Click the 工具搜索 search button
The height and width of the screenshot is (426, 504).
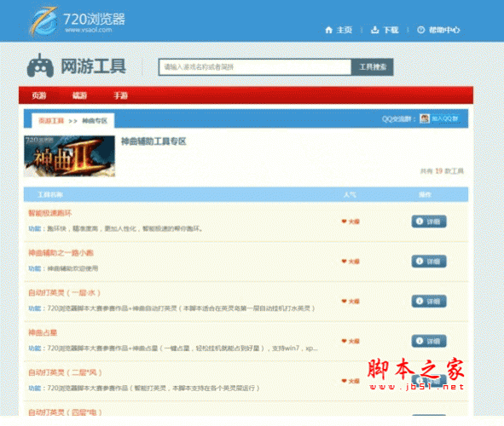coord(372,67)
